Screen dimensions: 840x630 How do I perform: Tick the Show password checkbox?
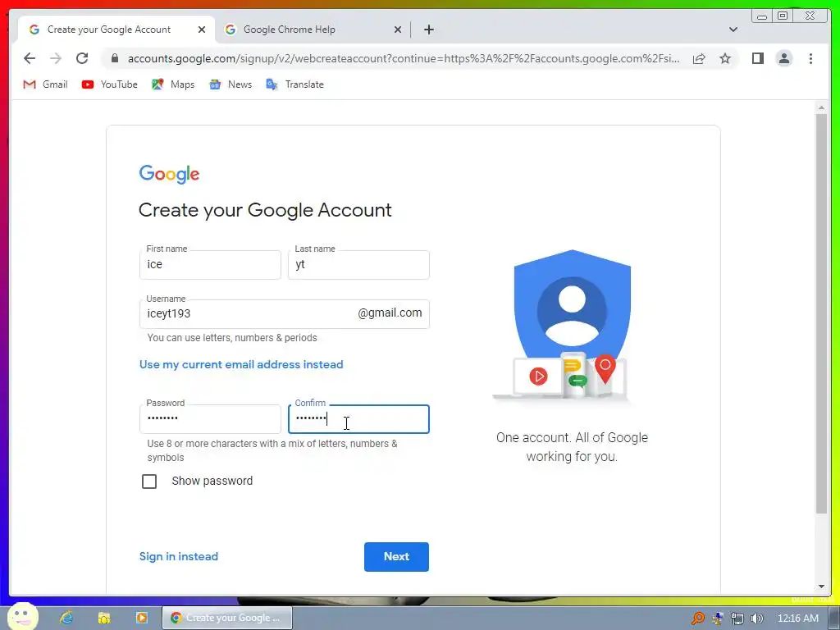coord(149,481)
